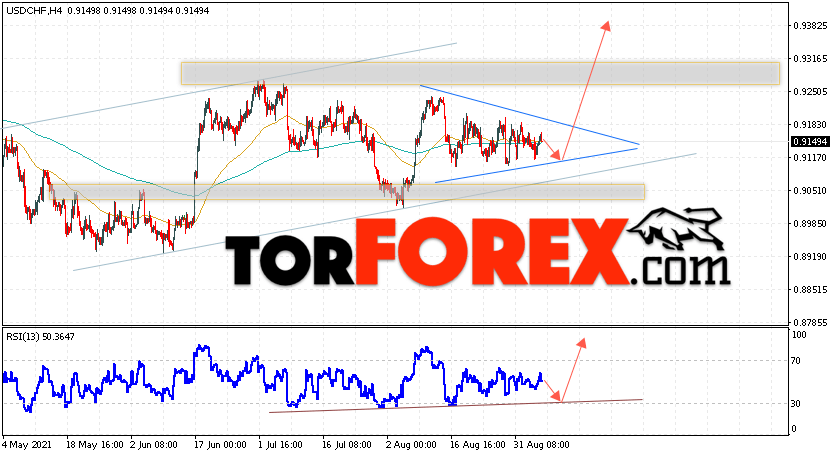Select price axis level 0.91170
Viewport: 834px width, 456px height.
click(810, 157)
